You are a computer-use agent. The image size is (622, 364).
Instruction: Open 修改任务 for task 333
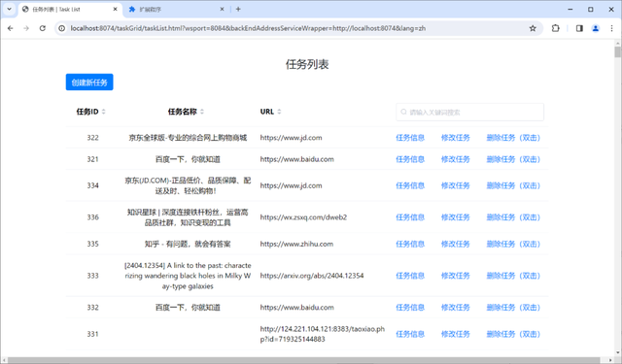pos(456,276)
